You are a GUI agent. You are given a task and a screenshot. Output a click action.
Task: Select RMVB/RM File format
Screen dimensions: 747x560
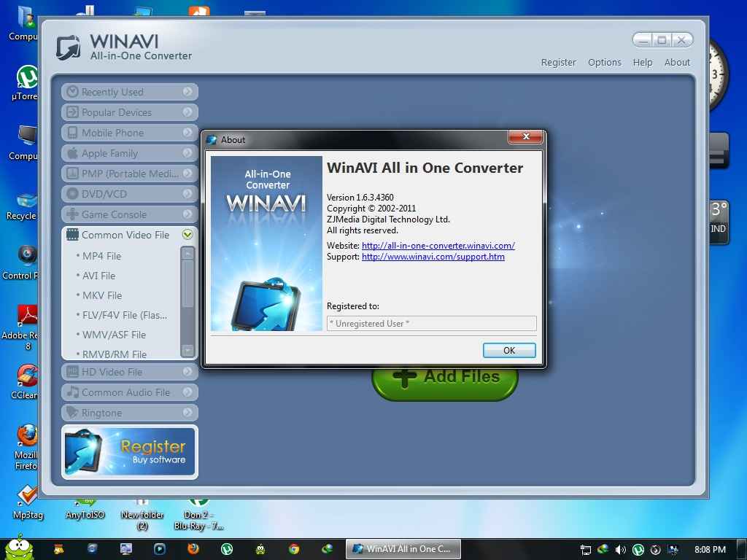(115, 354)
